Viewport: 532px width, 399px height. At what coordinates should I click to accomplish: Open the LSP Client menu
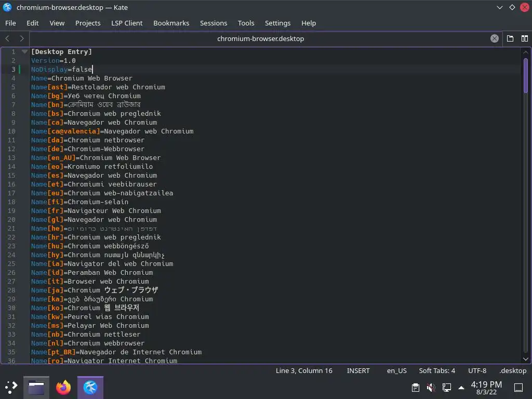tap(127, 23)
